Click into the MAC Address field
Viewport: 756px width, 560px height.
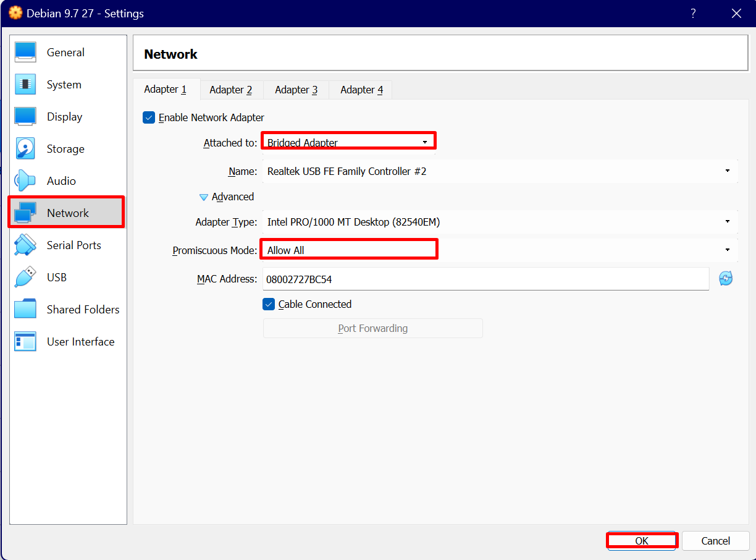pyautogui.click(x=486, y=279)
